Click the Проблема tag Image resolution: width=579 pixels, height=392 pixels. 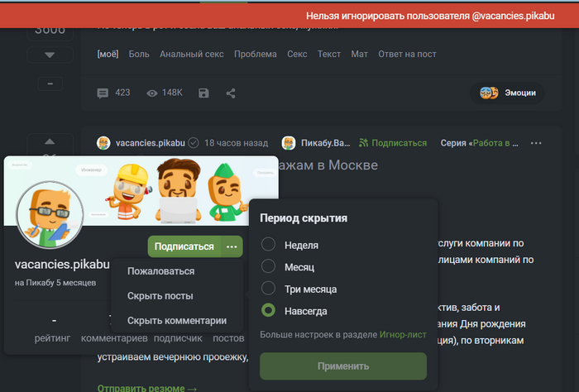pos(255,55)
